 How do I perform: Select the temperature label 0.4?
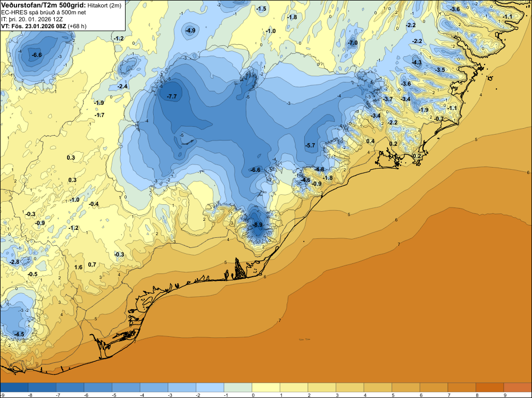[x=370, y=141]
